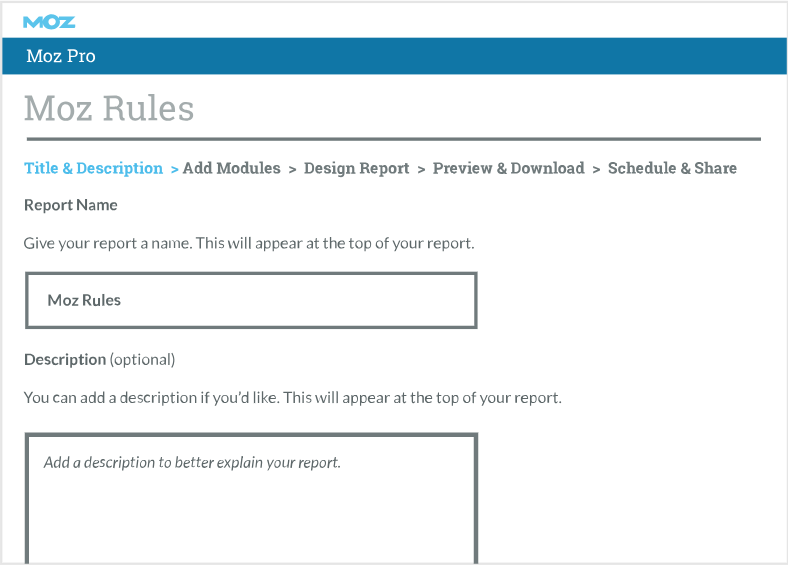
Task: Jump to the Preview & Download step
Action: tap(509, 168)
